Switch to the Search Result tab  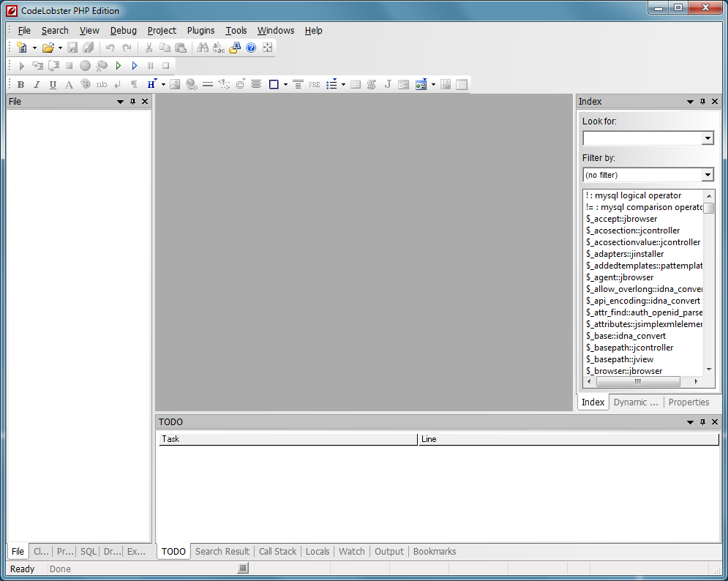[x=222, y=551]
